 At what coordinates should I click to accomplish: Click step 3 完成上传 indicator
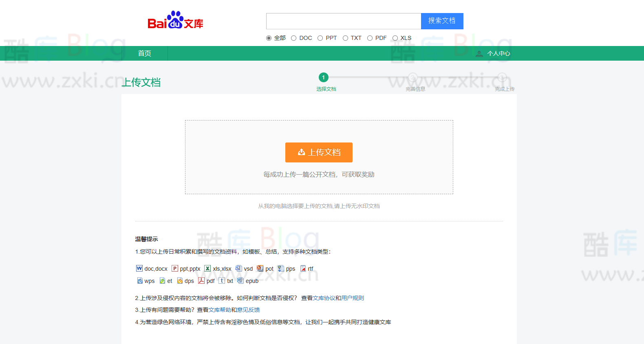502,77
